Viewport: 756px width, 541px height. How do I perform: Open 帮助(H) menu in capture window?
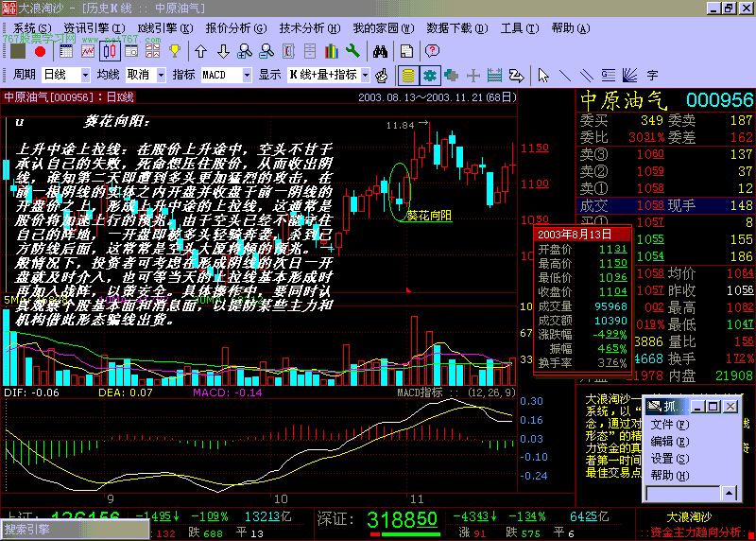click(670, 476)
